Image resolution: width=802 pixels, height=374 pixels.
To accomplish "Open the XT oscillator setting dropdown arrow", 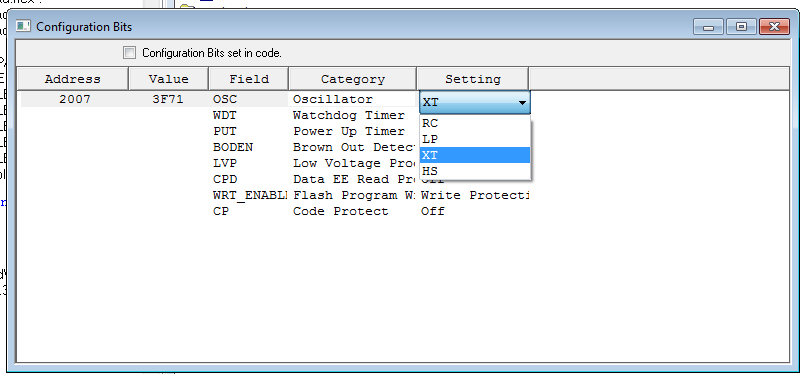I will coord(522,102).
